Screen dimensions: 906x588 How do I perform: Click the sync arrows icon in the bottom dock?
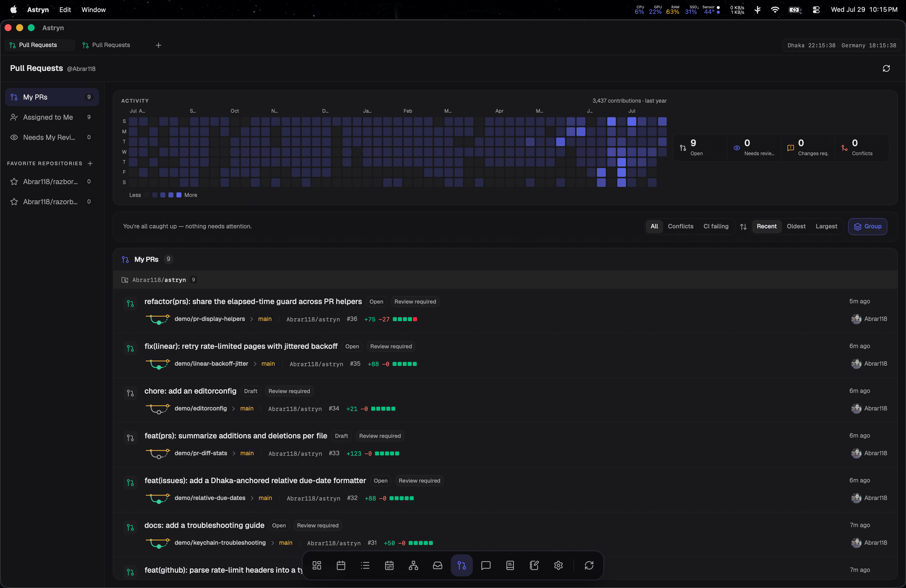coord(589,566)
